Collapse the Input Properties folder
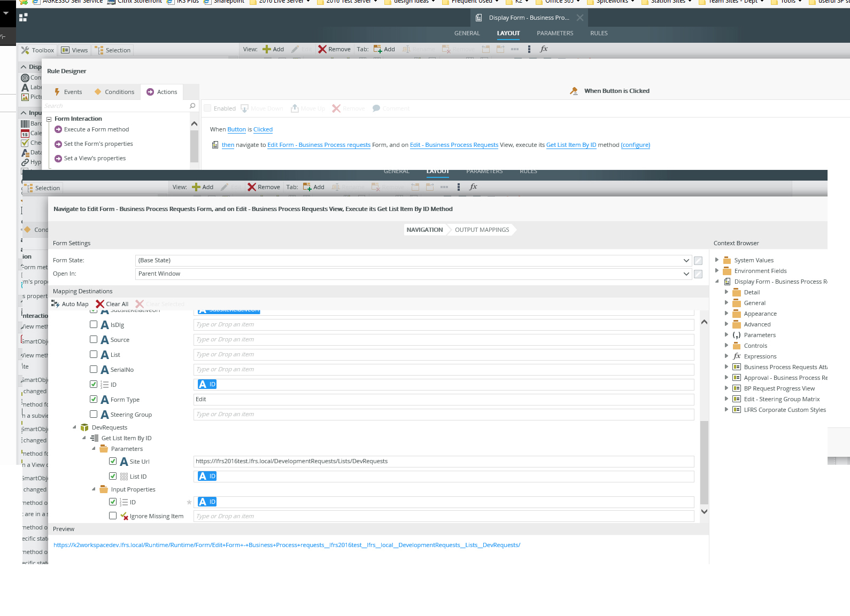 94,489
